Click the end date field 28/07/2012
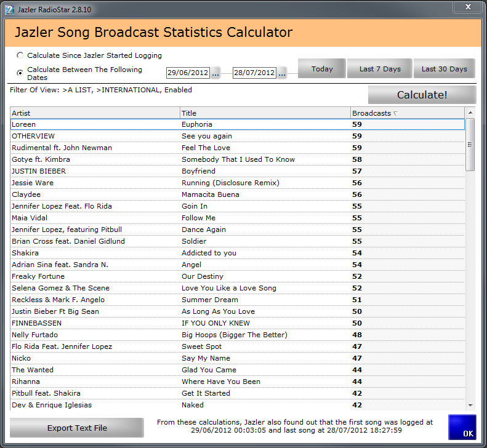This screenshot has height=448, width=487. click(x=254, y=73)
